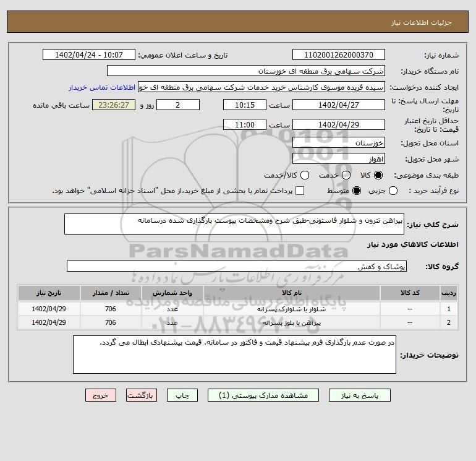Click the شرح کلی نیاز description box

click(x=234, y=224)
